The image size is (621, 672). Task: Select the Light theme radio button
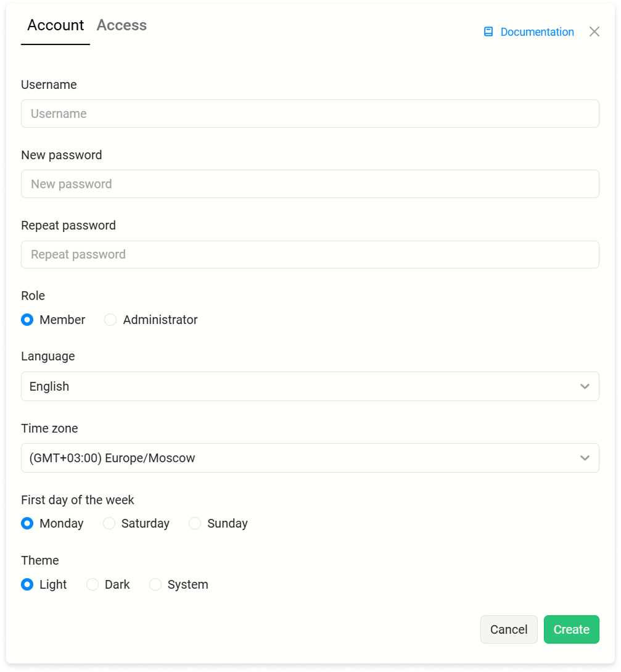(27, 584)
